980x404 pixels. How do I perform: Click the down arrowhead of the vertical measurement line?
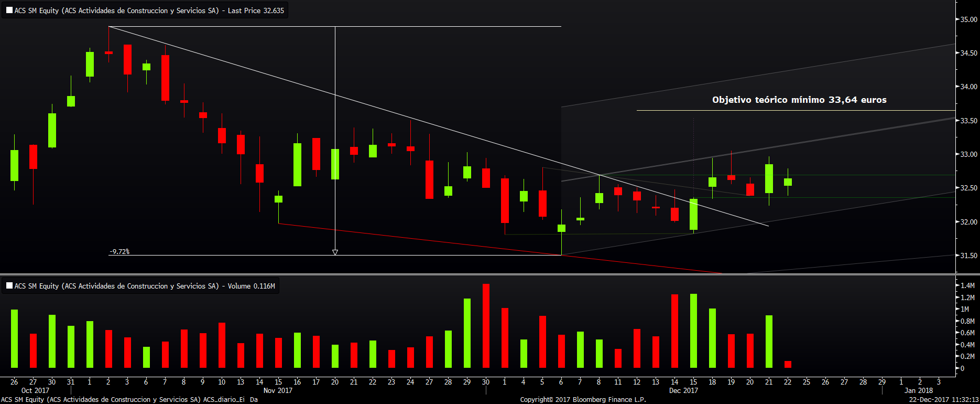(335, 252)
